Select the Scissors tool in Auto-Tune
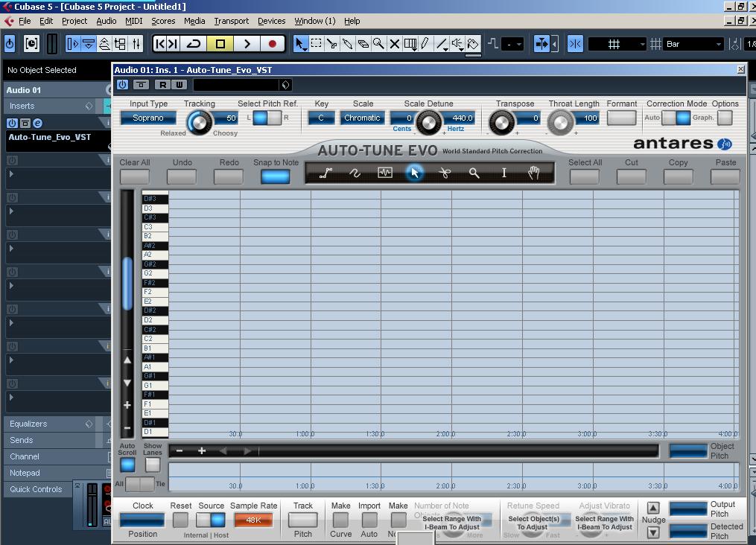 click(445, 173)
